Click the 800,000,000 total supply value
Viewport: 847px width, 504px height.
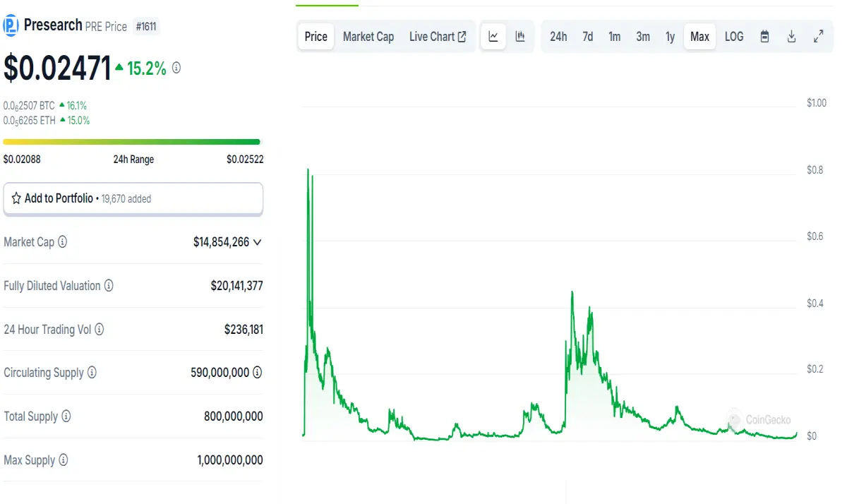coord(234,416)
